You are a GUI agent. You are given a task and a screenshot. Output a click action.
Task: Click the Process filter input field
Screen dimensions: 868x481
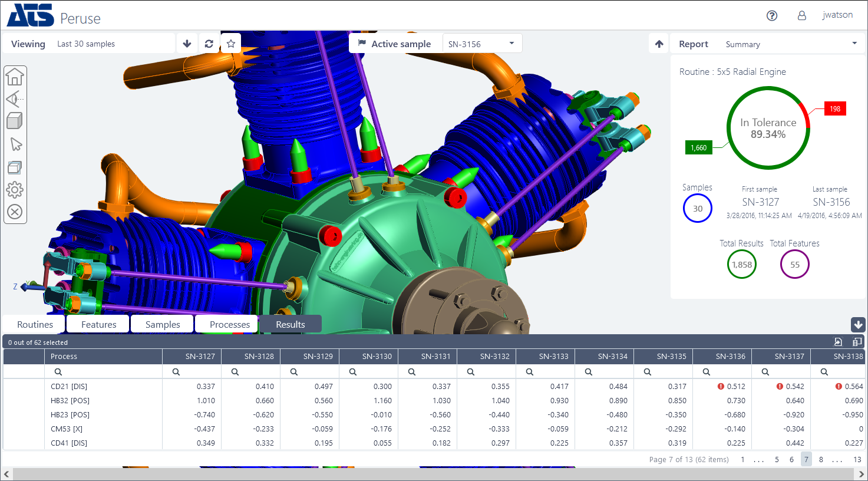(103, 372)
